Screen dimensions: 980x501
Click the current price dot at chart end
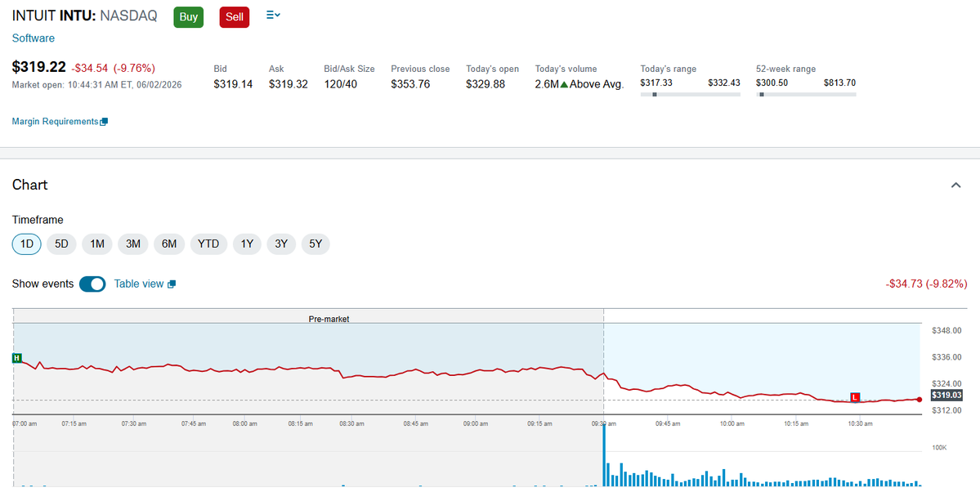pyautogui.click(x=919, y=399)
